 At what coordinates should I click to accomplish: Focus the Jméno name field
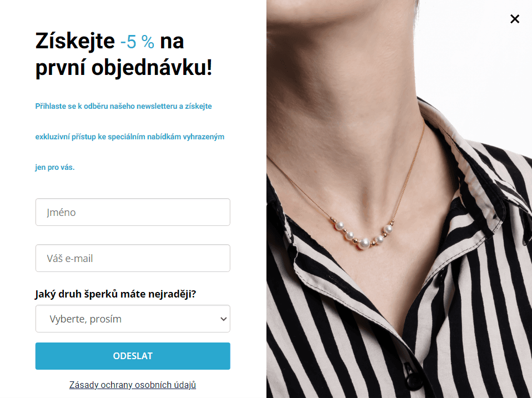coord(133,212)
